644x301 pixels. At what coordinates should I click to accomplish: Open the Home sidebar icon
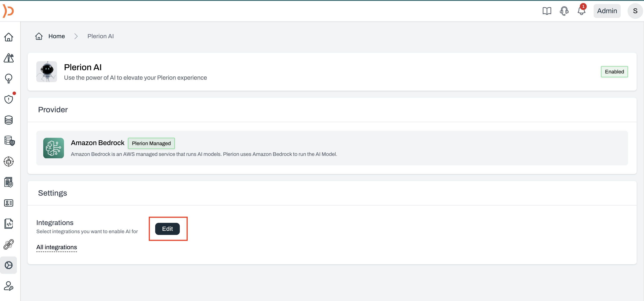pyautogui.click(x=8, y=37)
